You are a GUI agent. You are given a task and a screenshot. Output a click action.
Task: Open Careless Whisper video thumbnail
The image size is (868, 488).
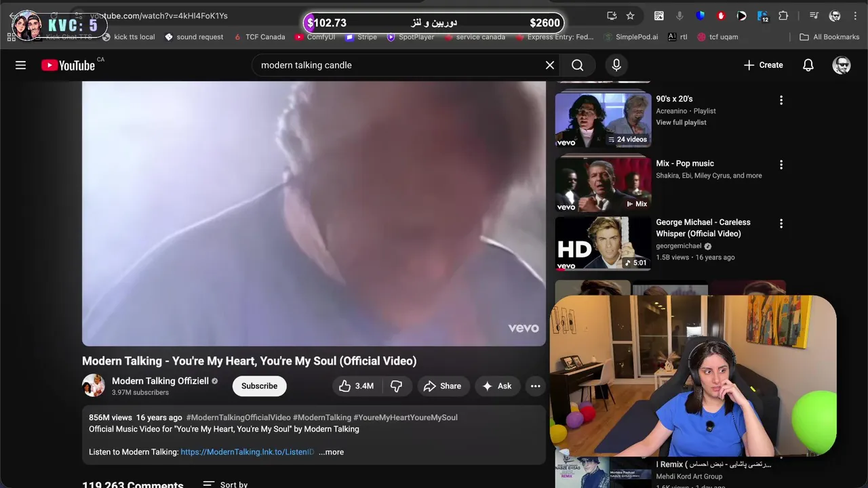[603, 243]
